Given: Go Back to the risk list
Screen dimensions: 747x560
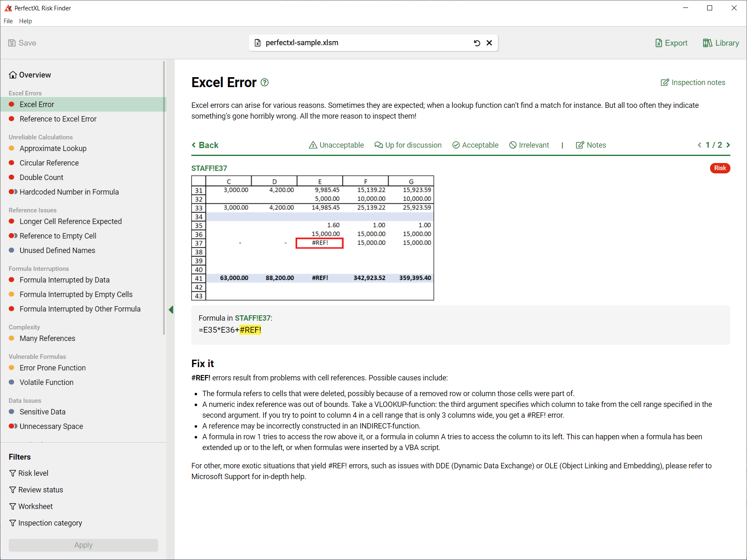Looking at the screenshot, I should (x=205, y=145).
